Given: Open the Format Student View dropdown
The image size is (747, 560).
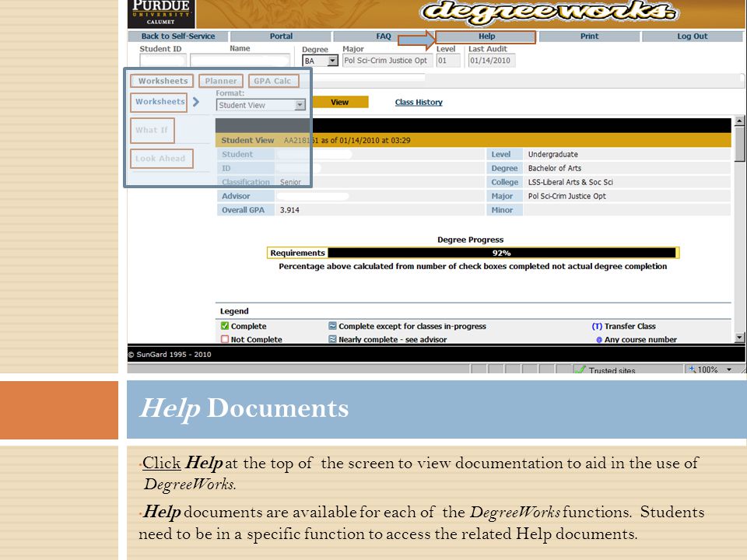Looking at the screenshot, I should pos(261,105).
